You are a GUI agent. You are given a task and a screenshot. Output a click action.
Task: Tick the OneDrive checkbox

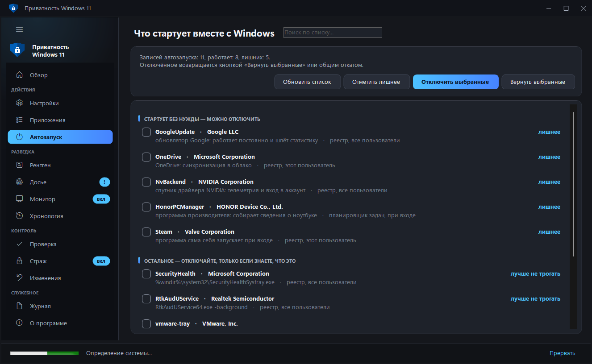coord(146,157)
